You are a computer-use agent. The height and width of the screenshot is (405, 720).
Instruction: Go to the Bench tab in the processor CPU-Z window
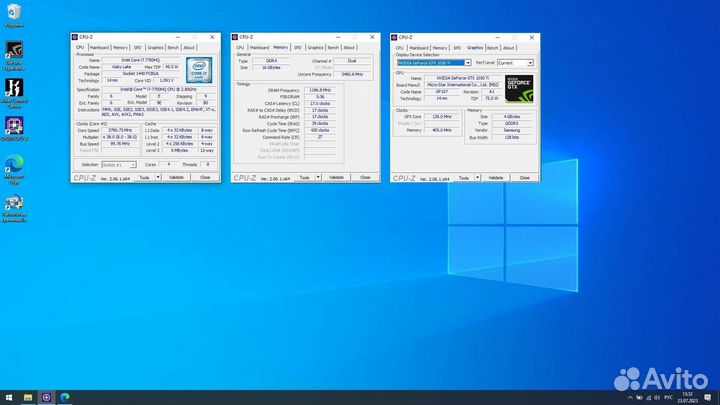173,48
